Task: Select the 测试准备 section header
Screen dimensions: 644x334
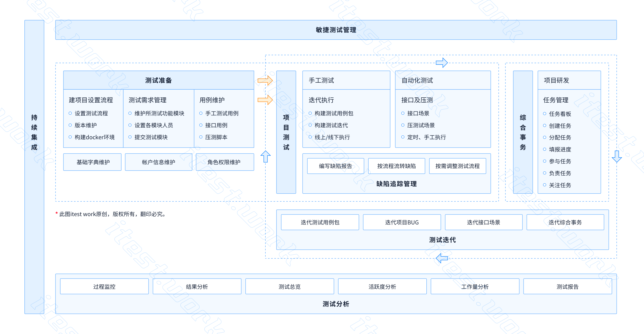Action: pos(159,80)
